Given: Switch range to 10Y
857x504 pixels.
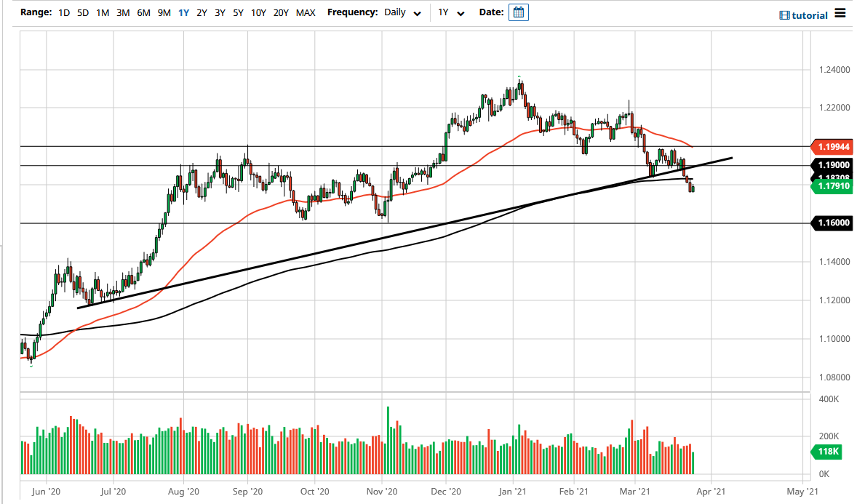Looking at the screenshot, I should click(258, 12).
